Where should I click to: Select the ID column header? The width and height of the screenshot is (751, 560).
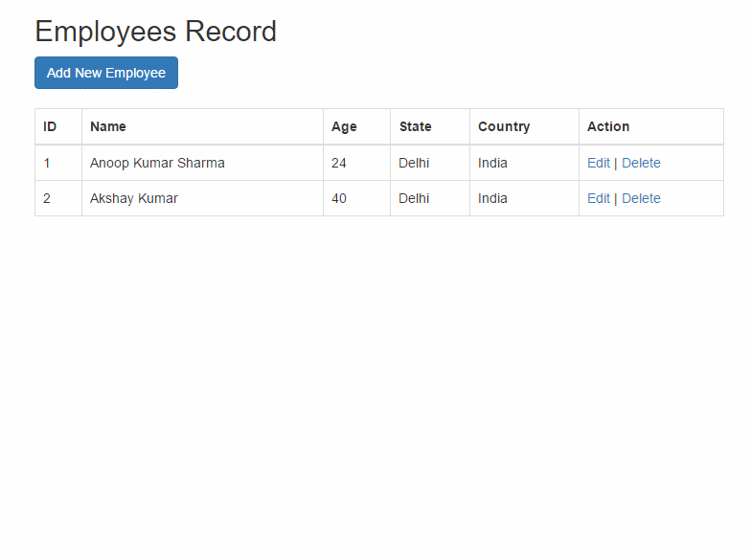[50, 126]
